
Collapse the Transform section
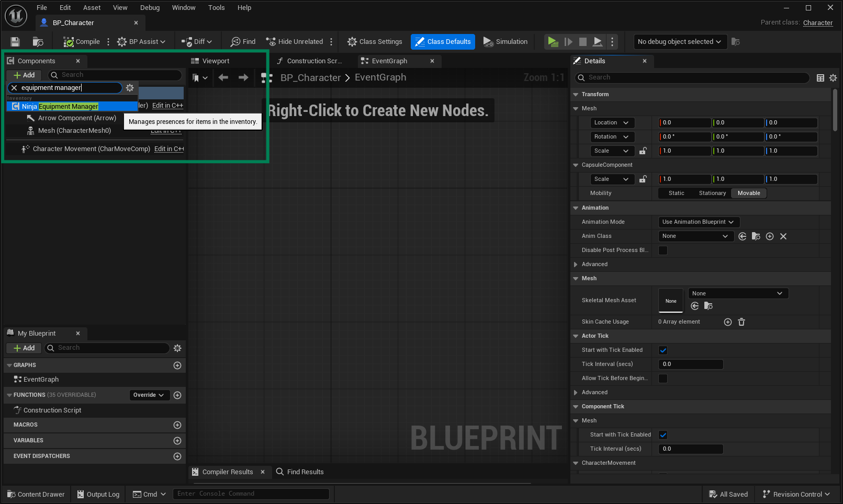(576, 95)
